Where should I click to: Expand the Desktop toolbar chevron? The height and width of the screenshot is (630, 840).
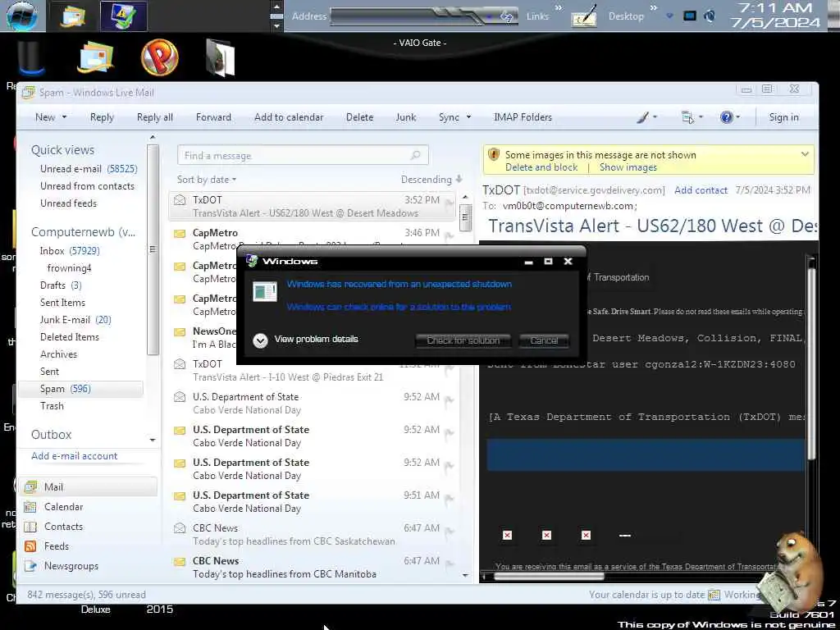pos(653,8)
